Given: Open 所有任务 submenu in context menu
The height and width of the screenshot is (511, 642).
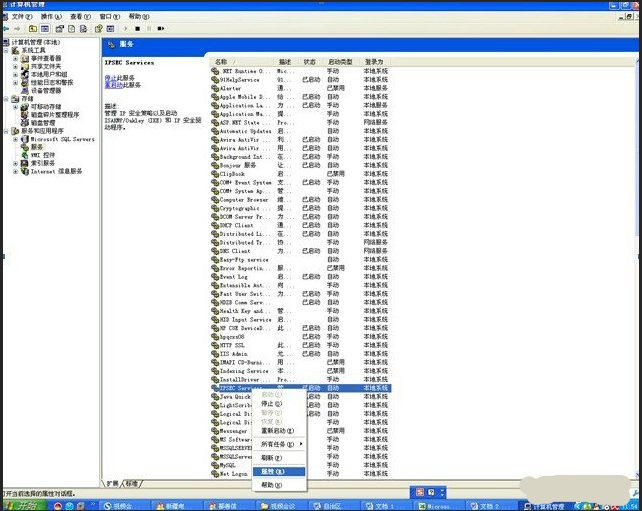Looking at the screenshot, I should point(279,444).
